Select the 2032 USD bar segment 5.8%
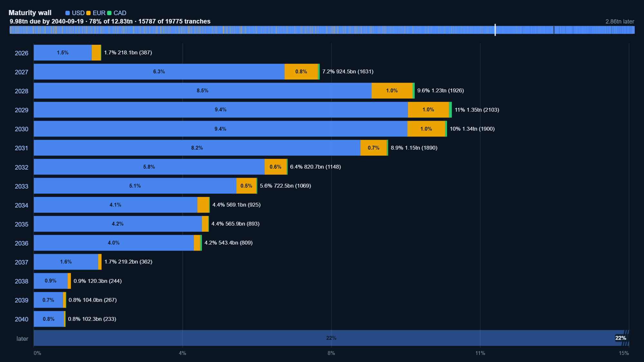This screenshot has height=362, width=644. (149, 167)
